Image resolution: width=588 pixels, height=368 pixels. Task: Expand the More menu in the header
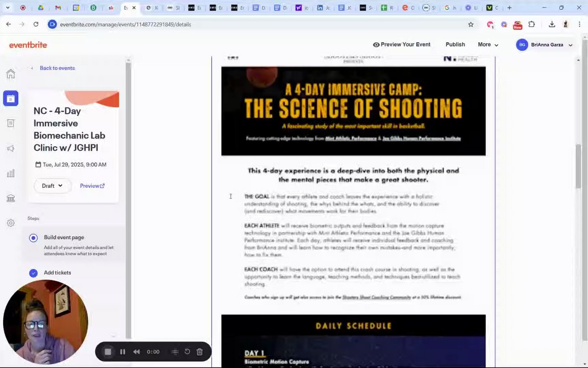[488, 45]
